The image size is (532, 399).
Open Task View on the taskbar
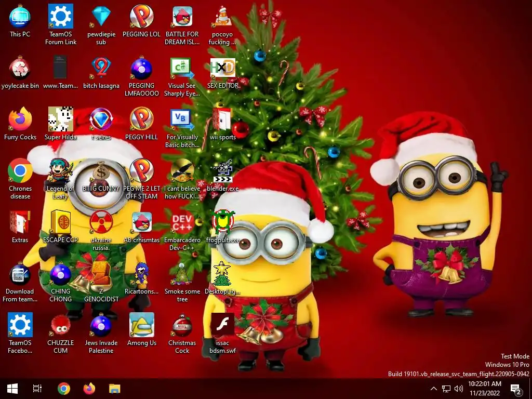37,389
